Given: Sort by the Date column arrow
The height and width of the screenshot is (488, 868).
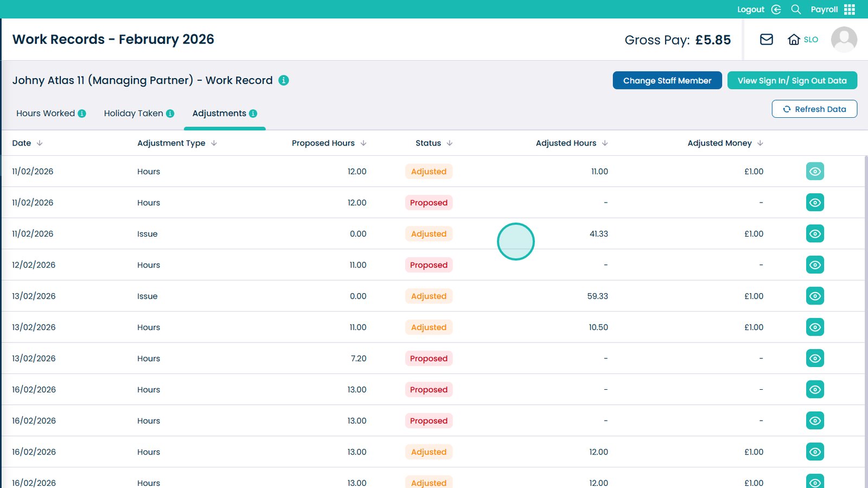Looking at the screenshot, I should pyautogui.click(x=40, y=143).
